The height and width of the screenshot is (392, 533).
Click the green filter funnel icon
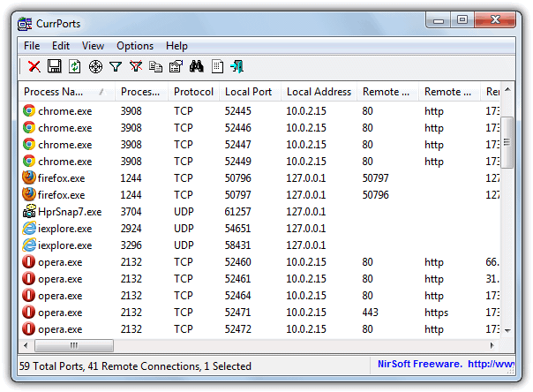coord(116,66)
